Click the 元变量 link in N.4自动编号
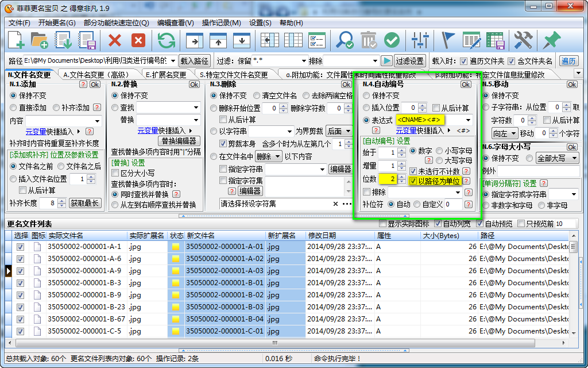The image size is (588, 368). (x=406, y=131)
